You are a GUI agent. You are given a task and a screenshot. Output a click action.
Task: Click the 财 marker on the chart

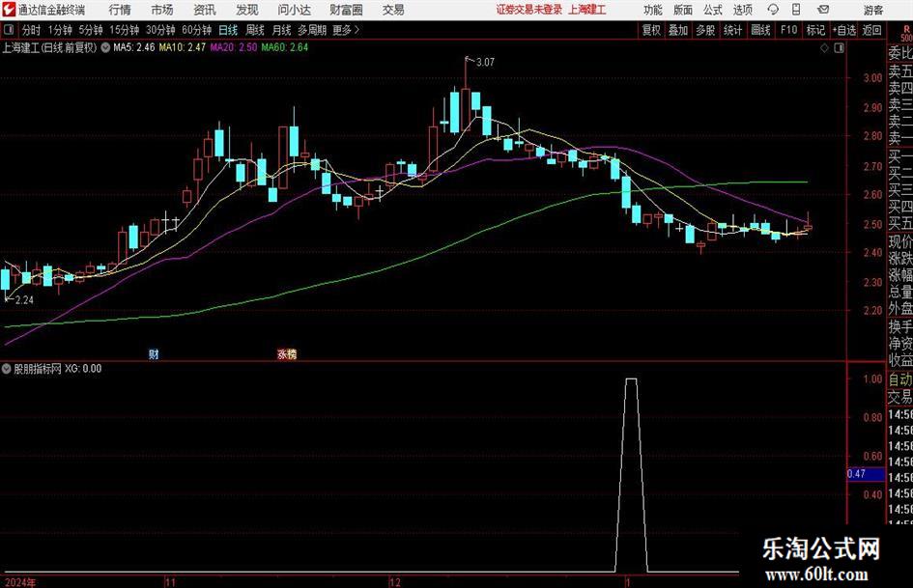click(x=154, y=354)
